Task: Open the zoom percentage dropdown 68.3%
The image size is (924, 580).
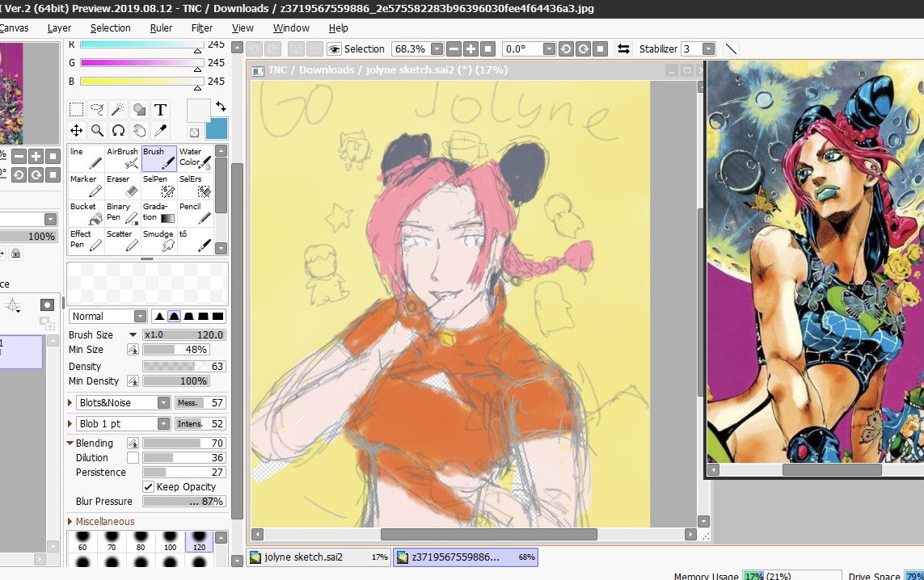Action: point(437,49)
